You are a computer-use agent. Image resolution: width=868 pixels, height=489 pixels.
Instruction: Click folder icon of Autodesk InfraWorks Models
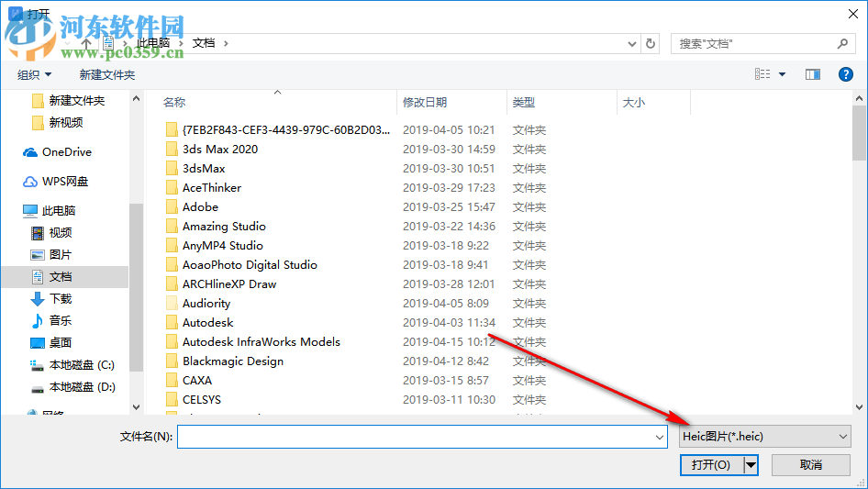pyautogui.click(x=172, y=341)
